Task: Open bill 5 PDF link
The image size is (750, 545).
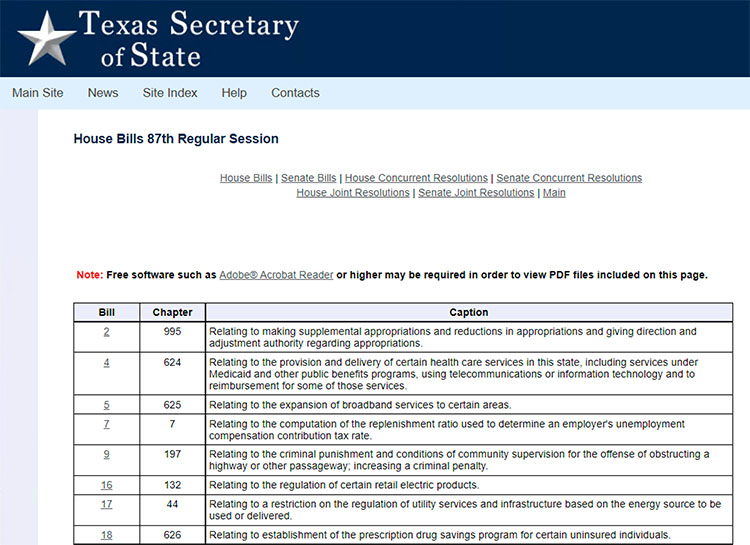Action: (x=106, y=405)
